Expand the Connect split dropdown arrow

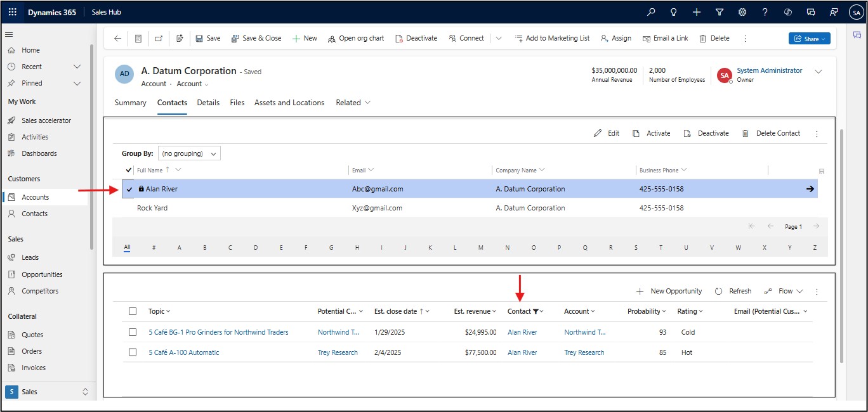499,38
